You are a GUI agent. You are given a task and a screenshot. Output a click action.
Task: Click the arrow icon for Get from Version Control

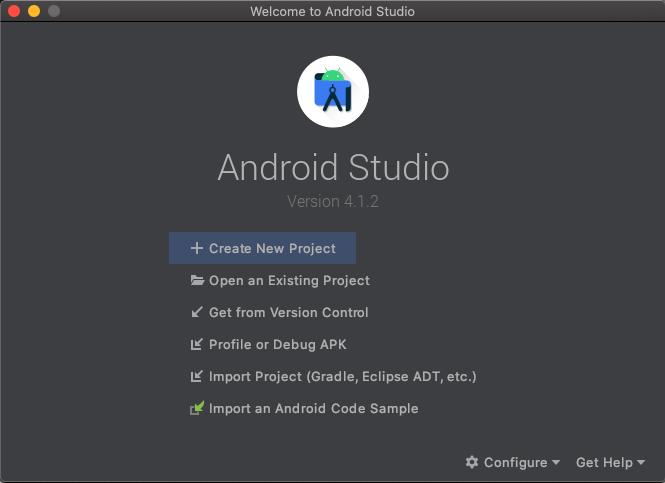coord(197,313)
